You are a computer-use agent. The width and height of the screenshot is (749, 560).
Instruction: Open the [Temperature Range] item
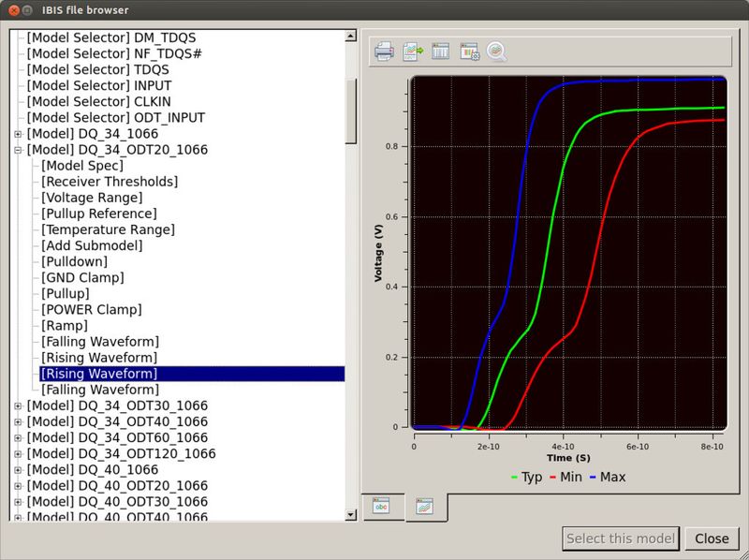coord(108,229)
